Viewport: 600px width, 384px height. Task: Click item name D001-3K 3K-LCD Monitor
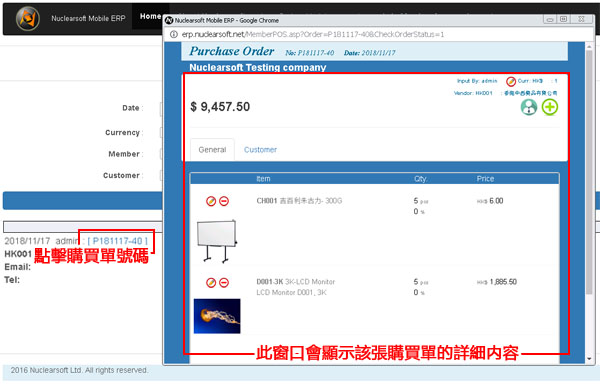point(295,282)
